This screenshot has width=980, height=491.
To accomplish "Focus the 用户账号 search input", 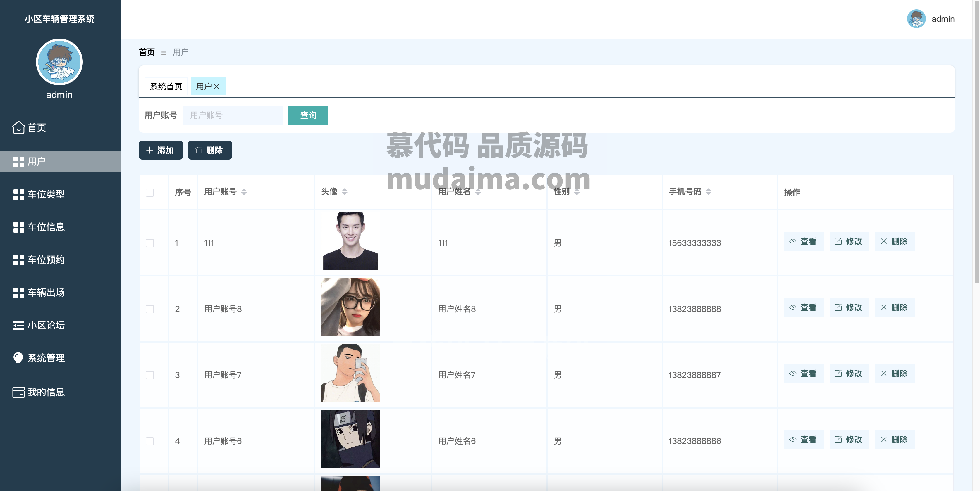I will pos(233,115).
